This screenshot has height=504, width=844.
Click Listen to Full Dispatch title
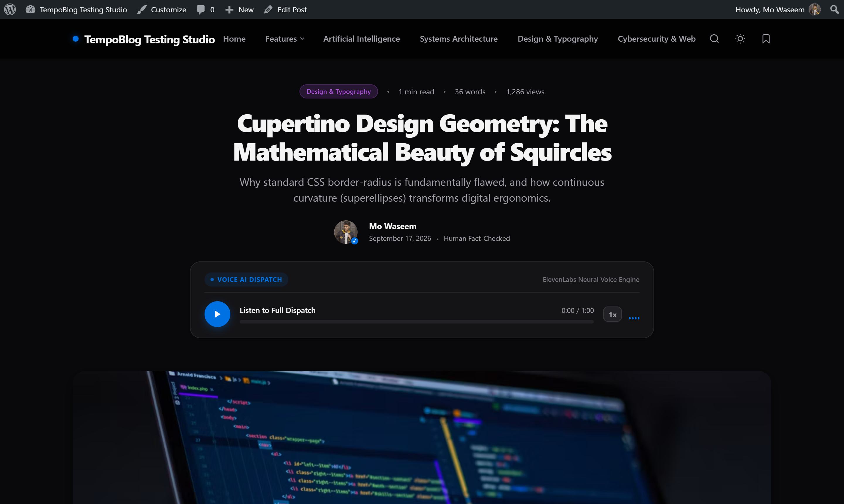pos(278,310)
